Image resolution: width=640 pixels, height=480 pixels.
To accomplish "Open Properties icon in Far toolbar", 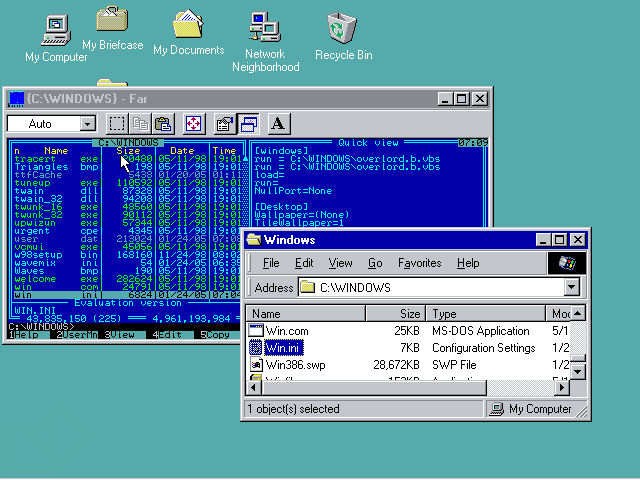I will (225, 124).
